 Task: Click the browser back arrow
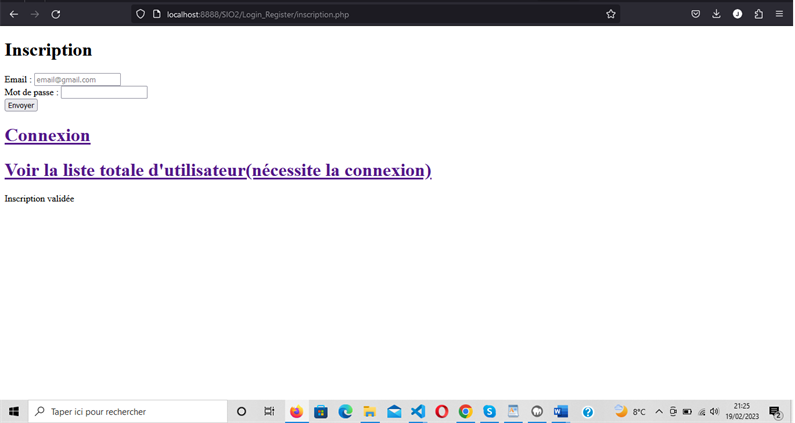coord(14,14)
